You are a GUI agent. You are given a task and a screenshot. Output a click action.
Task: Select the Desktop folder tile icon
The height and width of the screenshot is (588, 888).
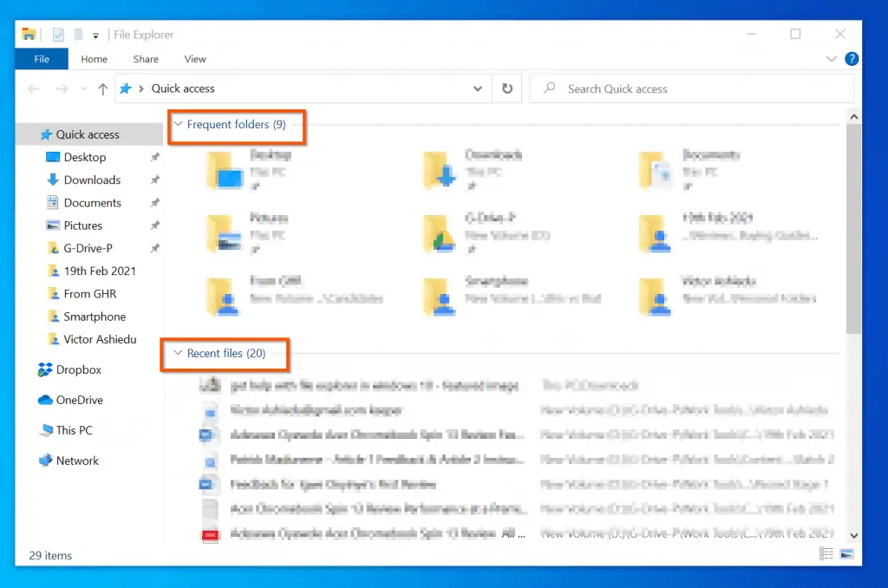click(225, 170)
